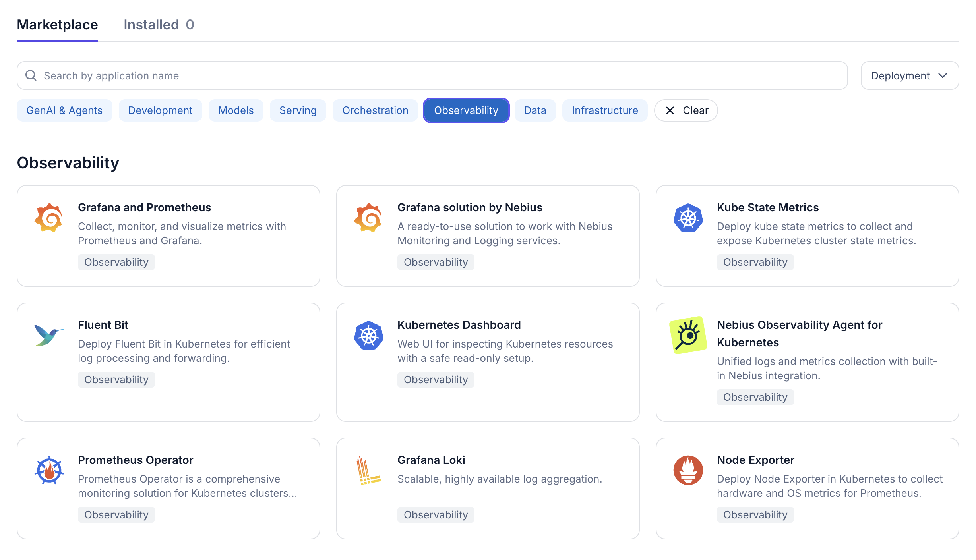Image resolution: width=976 pixels, height=560 pixels.
Task: Enable the Infrastructure filter
Action: click(x=604, y=110)
